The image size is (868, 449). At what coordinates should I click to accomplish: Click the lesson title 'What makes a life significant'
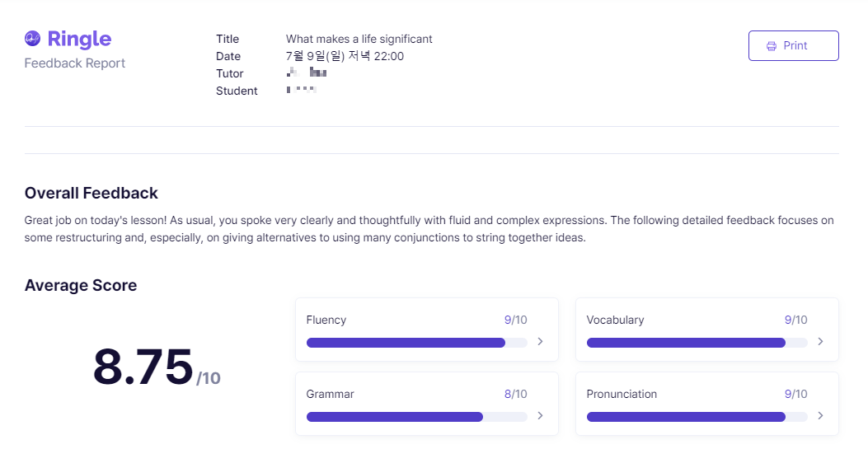click(x=359, y=40)
